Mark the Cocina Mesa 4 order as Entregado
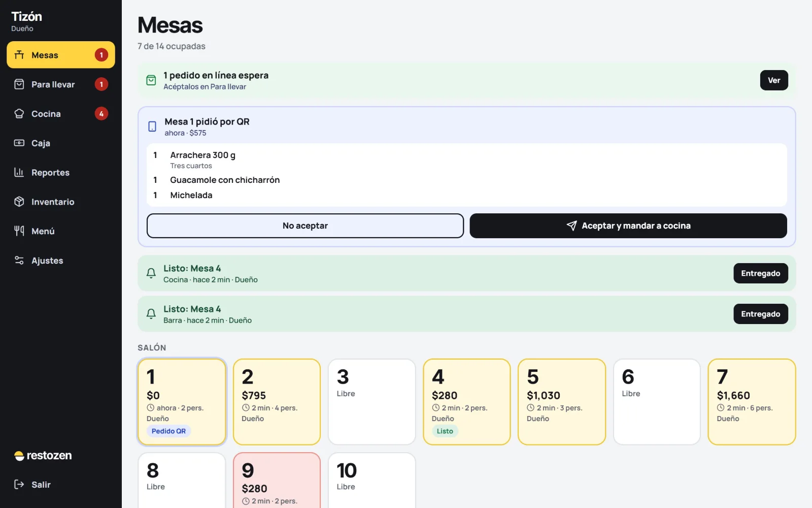This screenshot has height=508, width=812. (x=761, y=273)
